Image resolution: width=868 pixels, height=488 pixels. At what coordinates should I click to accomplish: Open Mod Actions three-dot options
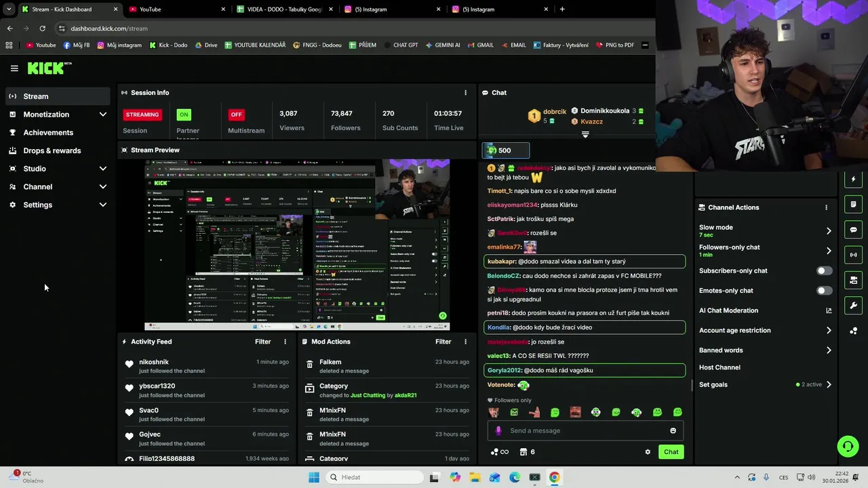pos(465,342)
